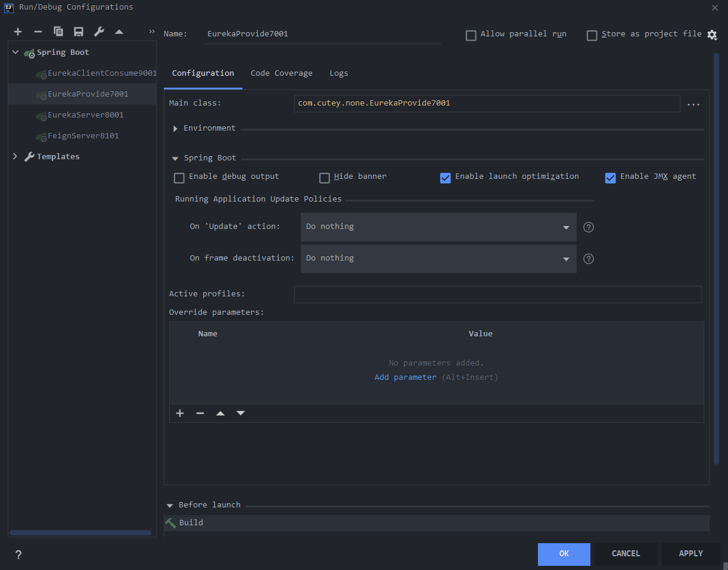Show help for frame deactivation policy
This screenshot has width=728, height=570.
click(x=589, y=259)
